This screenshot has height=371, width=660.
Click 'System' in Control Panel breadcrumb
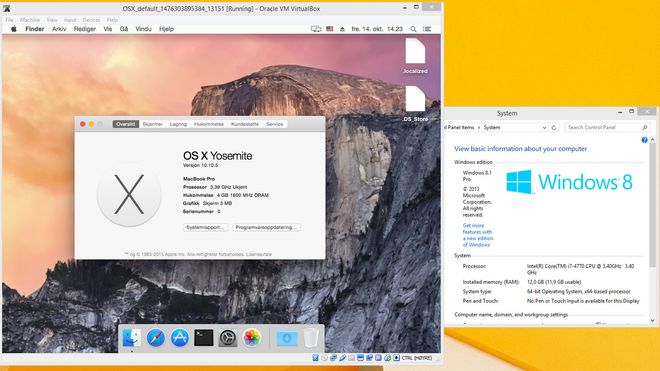[x=492, y=127]
